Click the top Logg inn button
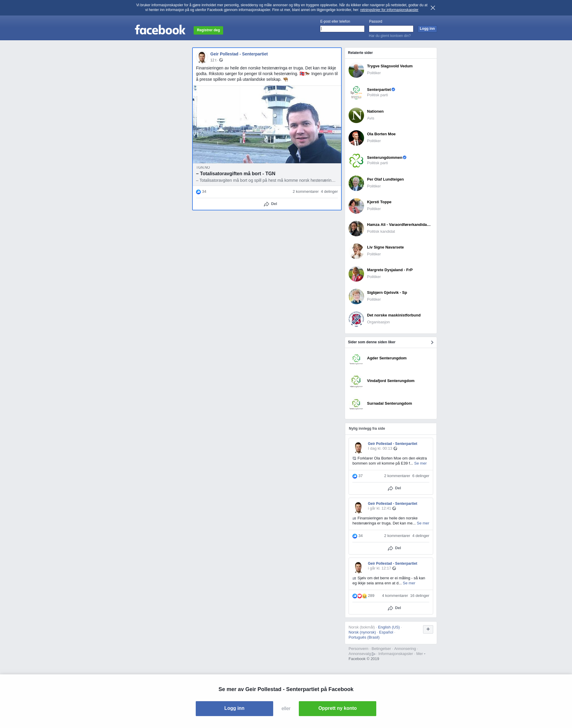Viewport: 572px width, 728px height. [427, 29]
